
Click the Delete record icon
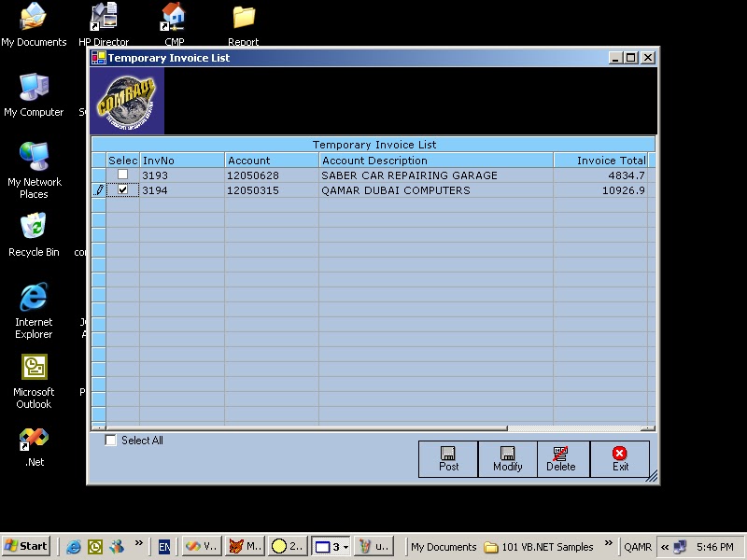coord(562,453)
